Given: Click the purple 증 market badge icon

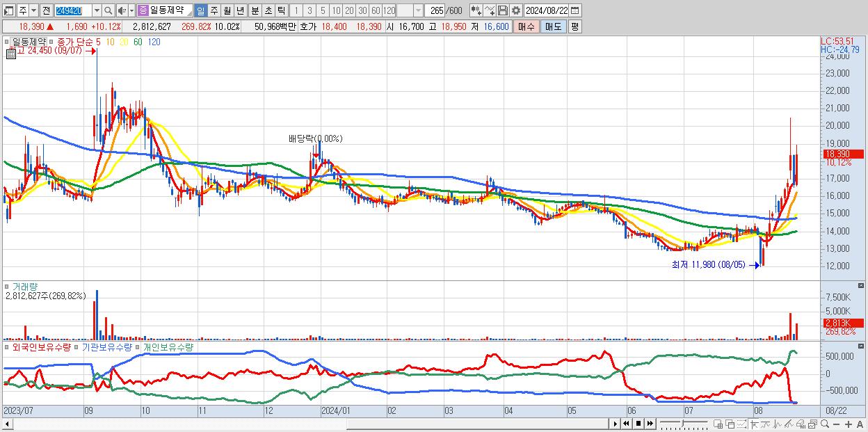Looking at the screenshot, I should tap(143, 10).
